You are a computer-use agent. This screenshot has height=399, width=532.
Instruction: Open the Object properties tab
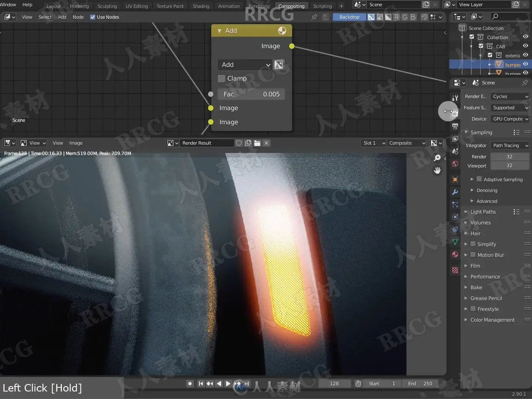[x=455, y=180]
